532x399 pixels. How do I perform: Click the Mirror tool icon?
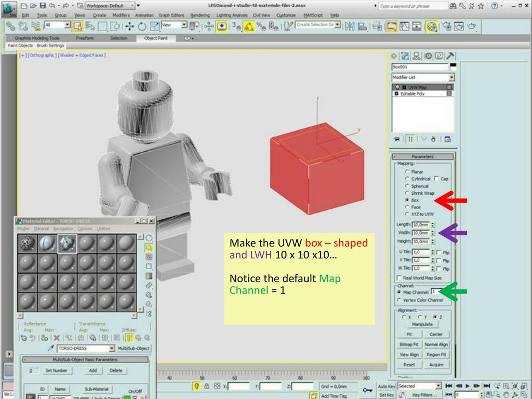tap(350, 26)
